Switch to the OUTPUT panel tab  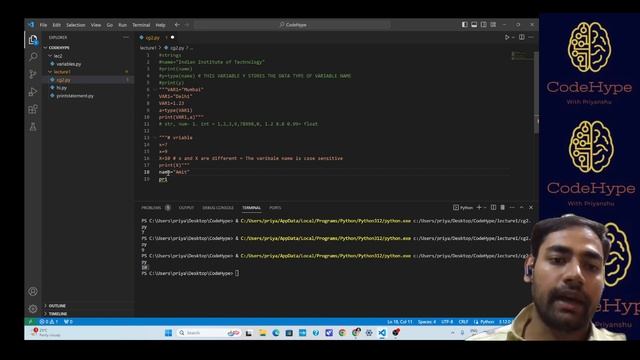tap(187, 208)
